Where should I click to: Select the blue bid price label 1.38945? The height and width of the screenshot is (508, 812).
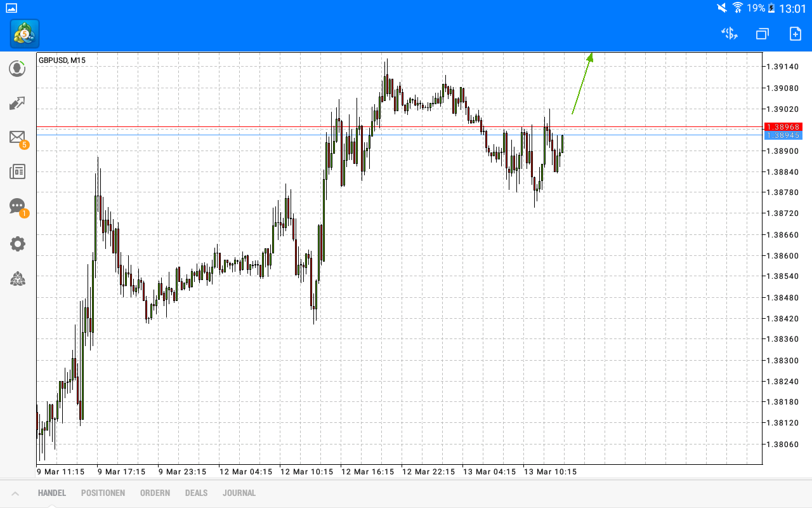point(785,135)
